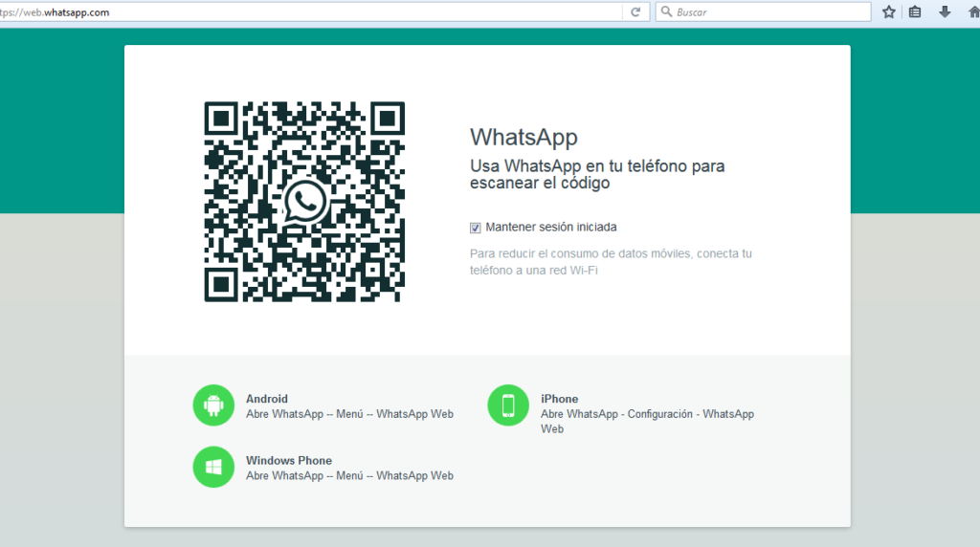Viewport: 980px width, 547px height.
Task: Click the WhatsApp title heading
Action: click(x=523, y=137)
